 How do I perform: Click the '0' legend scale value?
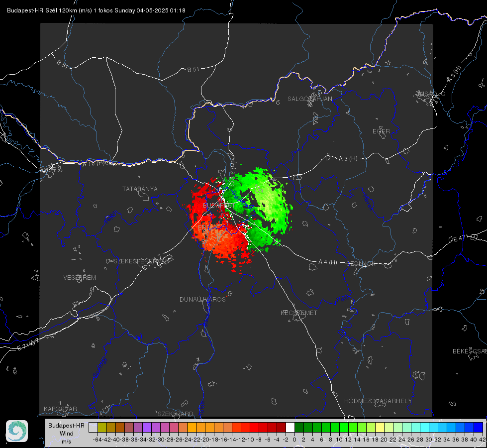(294, 440)
